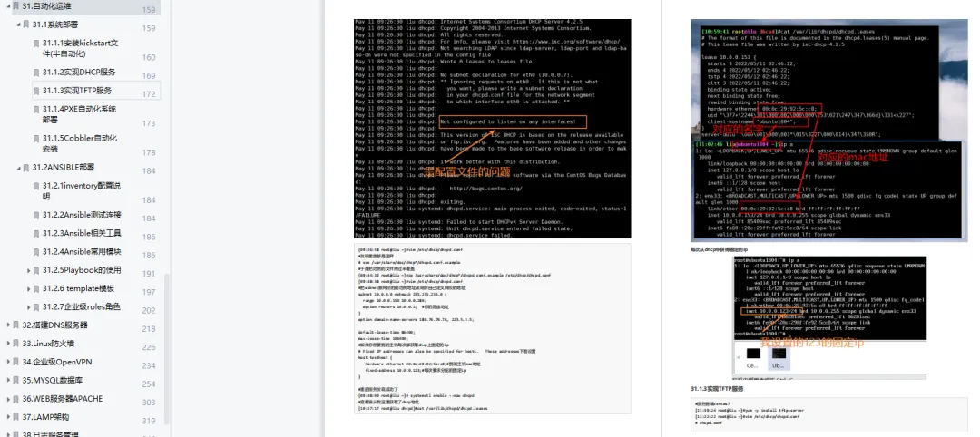Click bookmark icon of 31.1.2实现DHCP服务
Viewport: 980px width, 437px height.
pos(36,73)
